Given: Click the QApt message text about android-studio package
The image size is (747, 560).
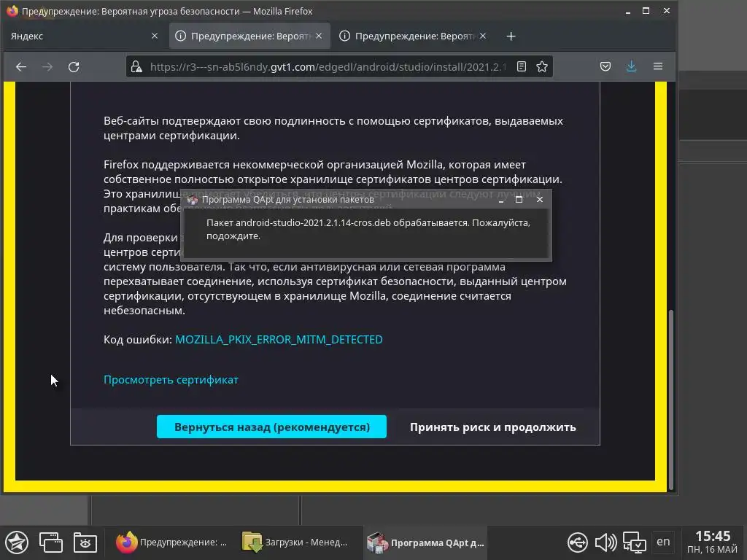Looking at the screenshot, I should (x=368, y=229).
